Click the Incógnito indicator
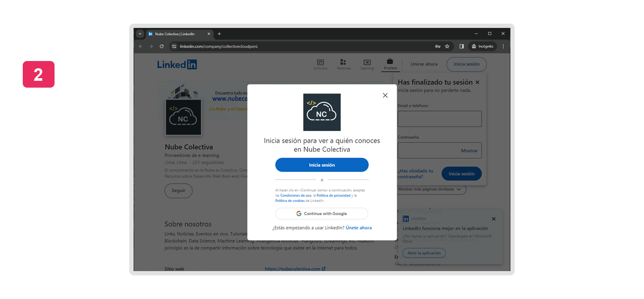 pos(482,46)
